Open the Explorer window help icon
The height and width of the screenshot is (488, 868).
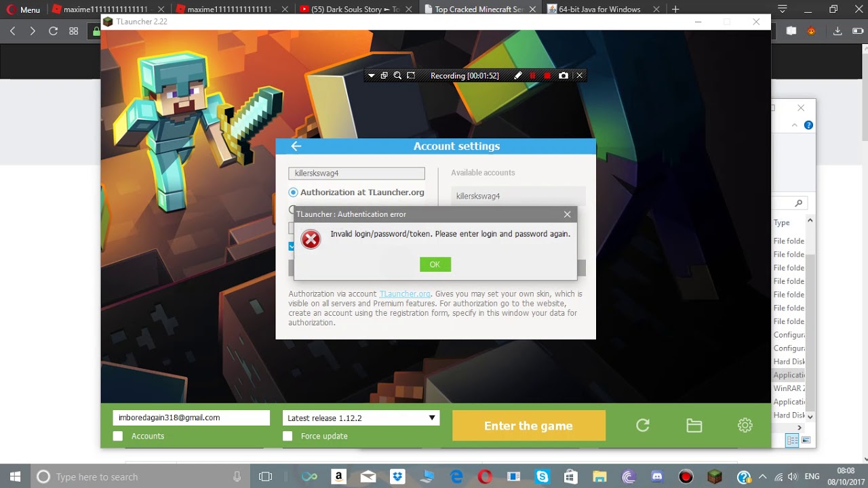pyautogui.click(x=808, y=125)
